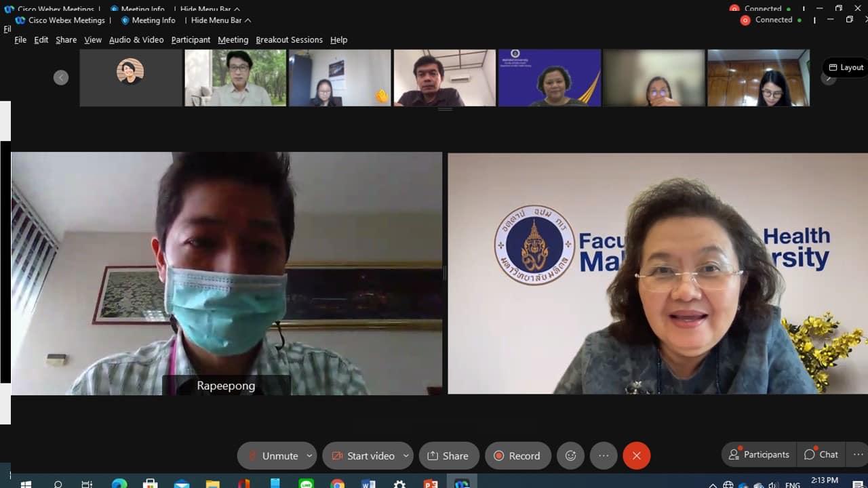Toggle the Chat panel
This screenshot has height=488, width=868.
click(x=821, y=455)
